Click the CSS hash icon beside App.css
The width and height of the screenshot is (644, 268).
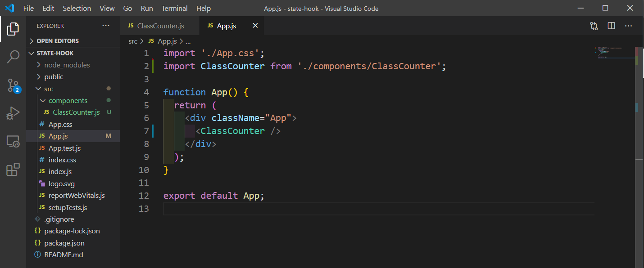(42, 124)
